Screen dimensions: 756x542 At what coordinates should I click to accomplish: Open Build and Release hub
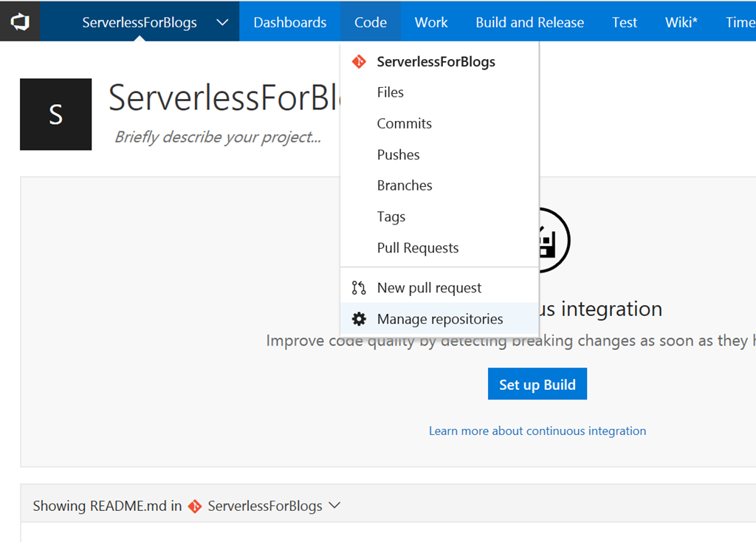(x=529, y=22)
